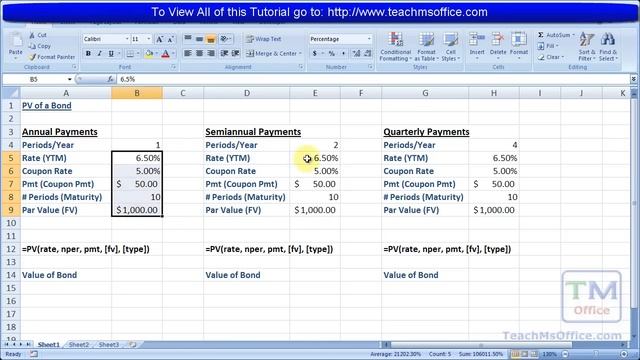The width and height of the screenshot is (640, 360).
Task: Decrease font size with Shrink Font
Action: pyautogui.click(x=171, y=39)
